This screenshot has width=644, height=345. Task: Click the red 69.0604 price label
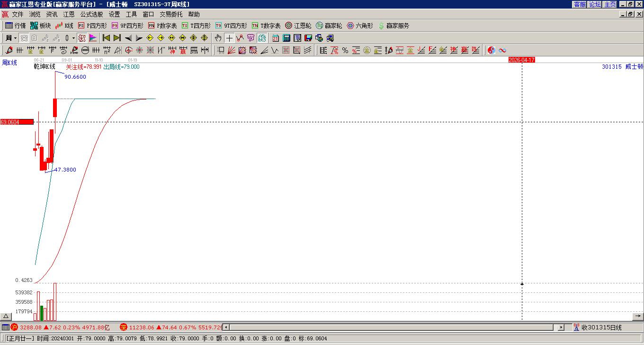17,122
